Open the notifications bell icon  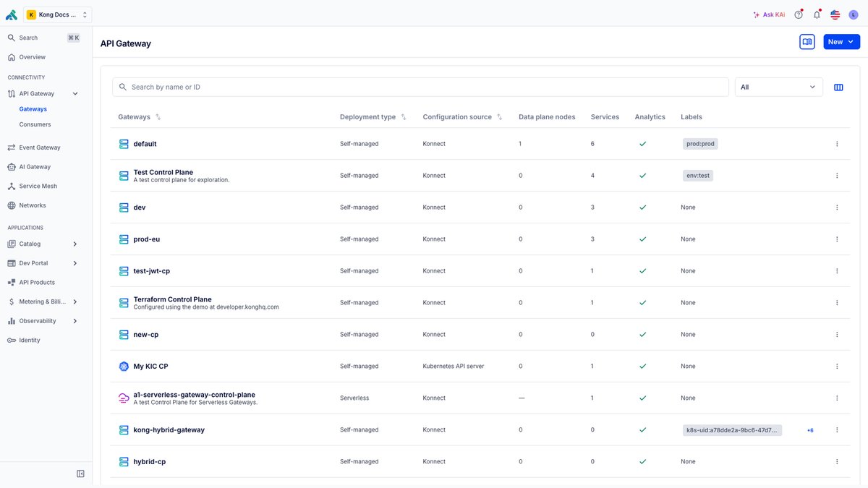click(x=817, y=14)
